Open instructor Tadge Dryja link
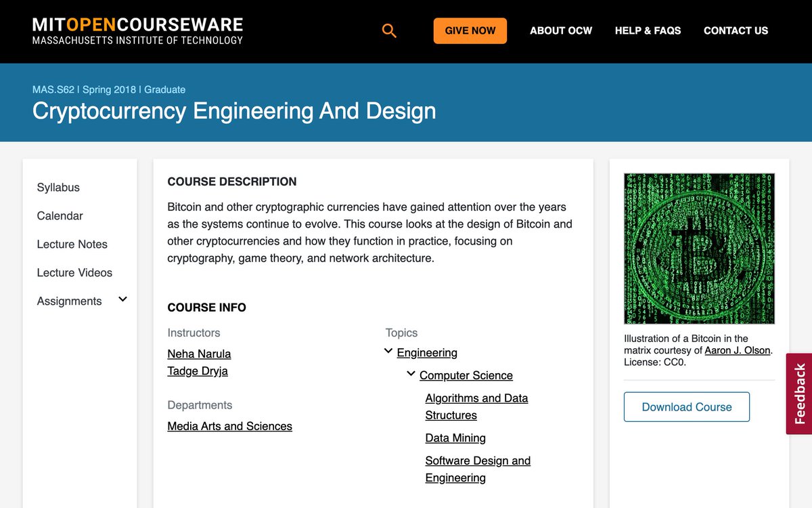This screenshot has width=812, height=508. point(198,371)
